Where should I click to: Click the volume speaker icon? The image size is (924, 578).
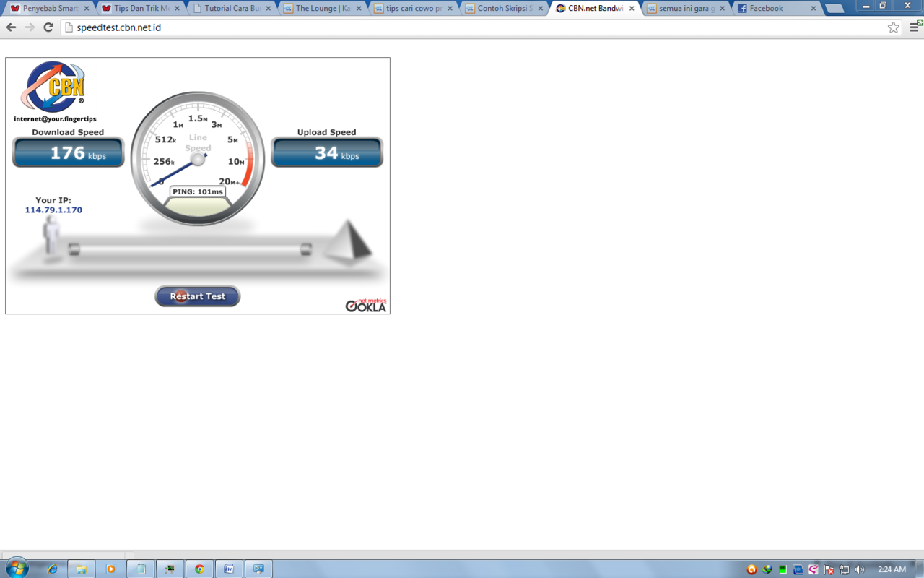tap(859, 569)
